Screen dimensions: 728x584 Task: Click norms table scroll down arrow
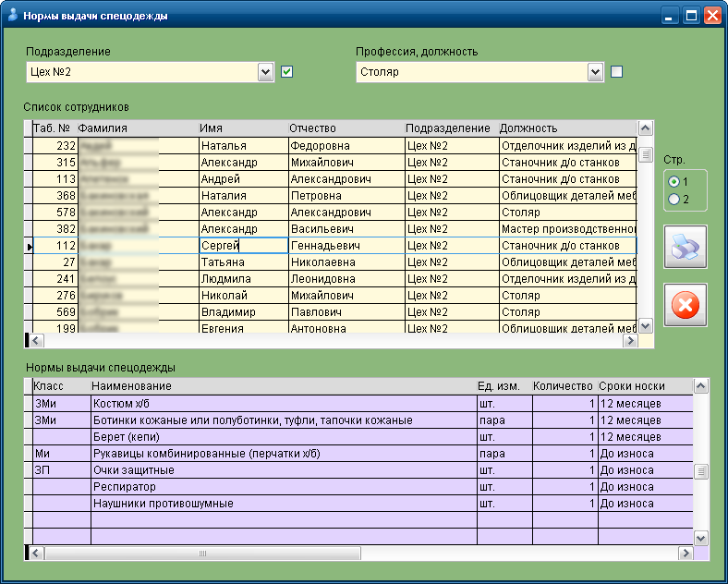pyautogui.click(x=700, y=539)
